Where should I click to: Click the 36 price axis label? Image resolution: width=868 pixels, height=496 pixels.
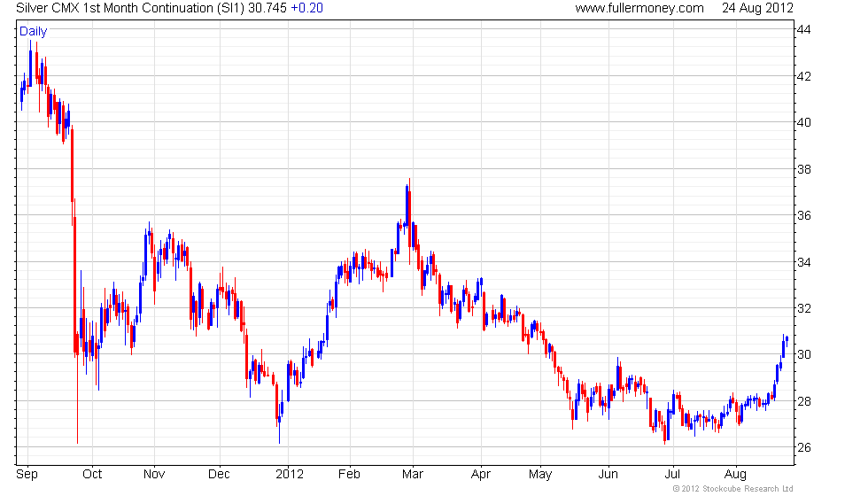(804, 215)
